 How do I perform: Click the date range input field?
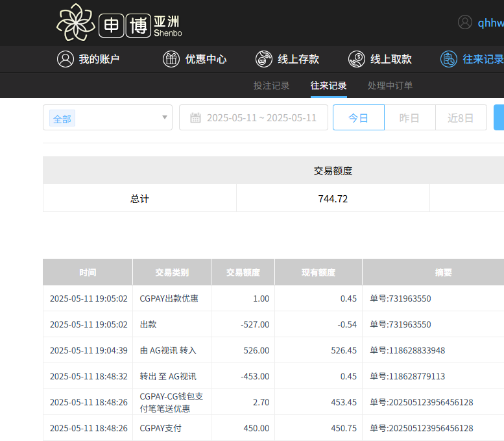pos(261,118)
